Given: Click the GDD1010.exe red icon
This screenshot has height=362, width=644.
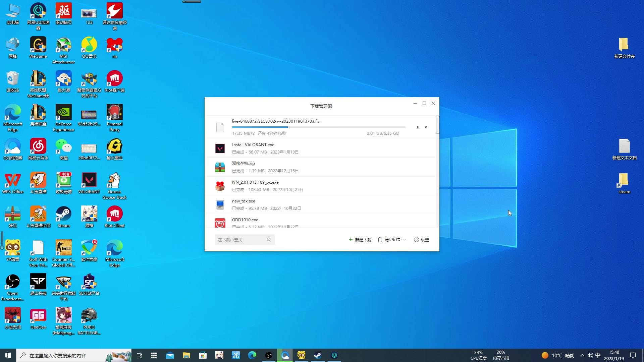Looking at the screenshot, I should [220, 223].
